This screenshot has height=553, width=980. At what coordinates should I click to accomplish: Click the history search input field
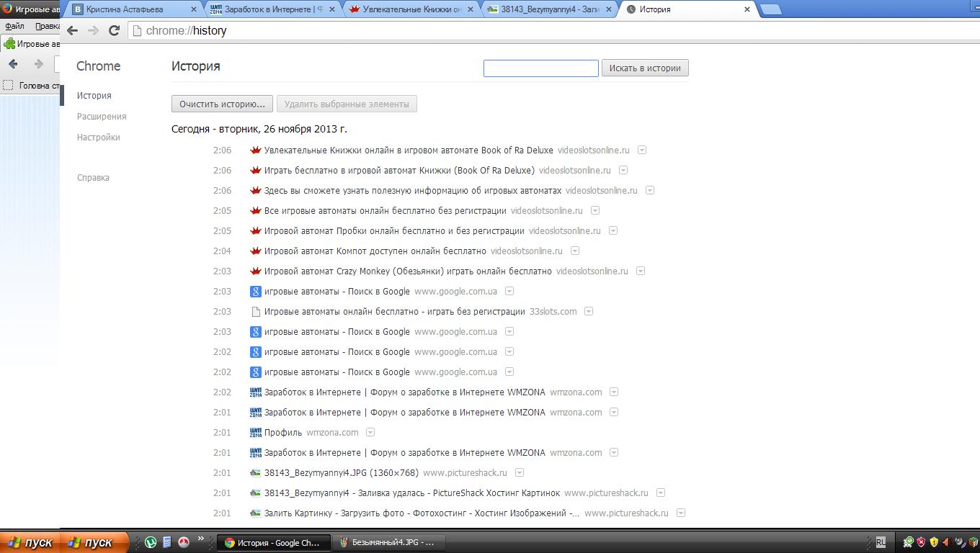(541, 68)
